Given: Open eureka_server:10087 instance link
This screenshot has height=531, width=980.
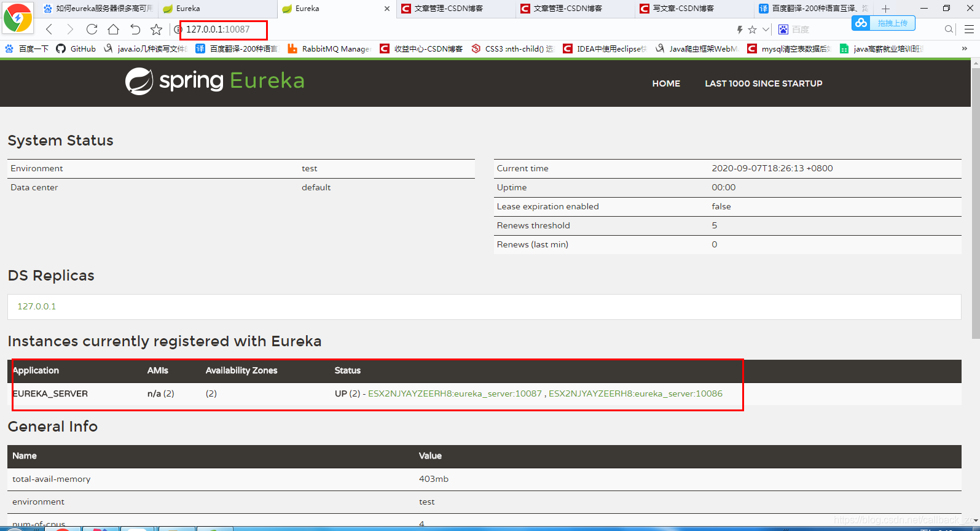Looking at the screenshot, I should (455, 393).
